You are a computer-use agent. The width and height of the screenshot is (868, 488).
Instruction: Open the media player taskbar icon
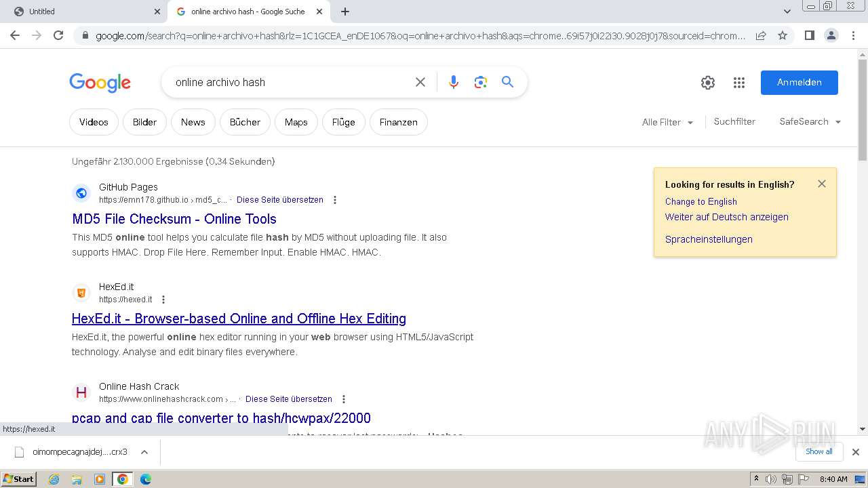(x=100, y=479)
